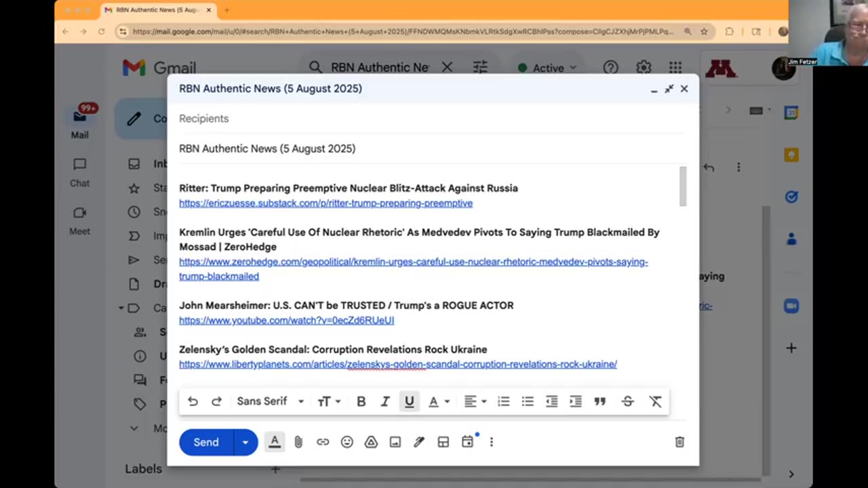Open Google Calendar side panel
The width and height of the screenshot is (868, 488).
[791, 113]
